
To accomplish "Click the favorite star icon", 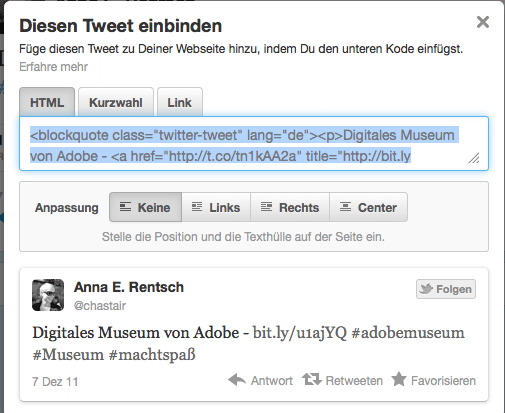I will point(399,379).
